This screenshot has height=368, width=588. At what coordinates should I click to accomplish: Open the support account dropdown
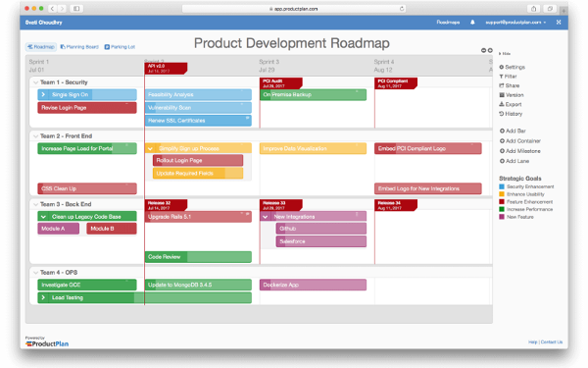pyautogui.click(x=515, y=23)
